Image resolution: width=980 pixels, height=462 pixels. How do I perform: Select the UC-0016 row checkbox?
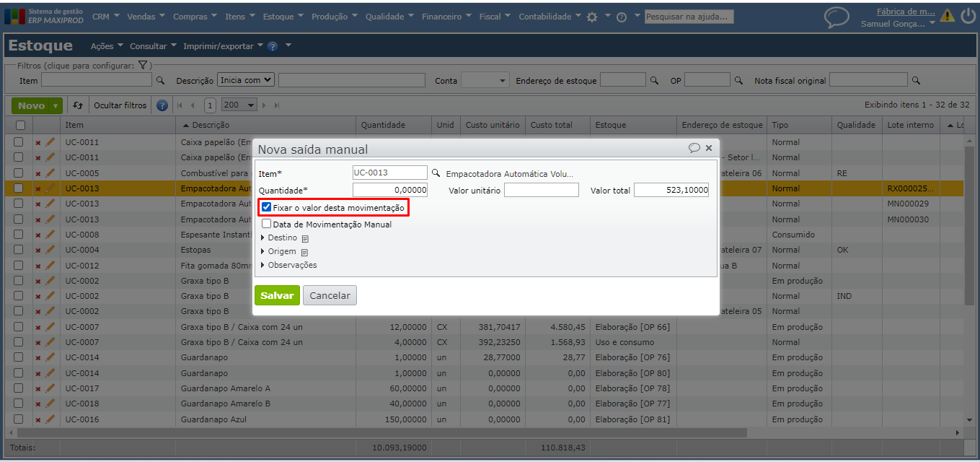pos(19,419)
